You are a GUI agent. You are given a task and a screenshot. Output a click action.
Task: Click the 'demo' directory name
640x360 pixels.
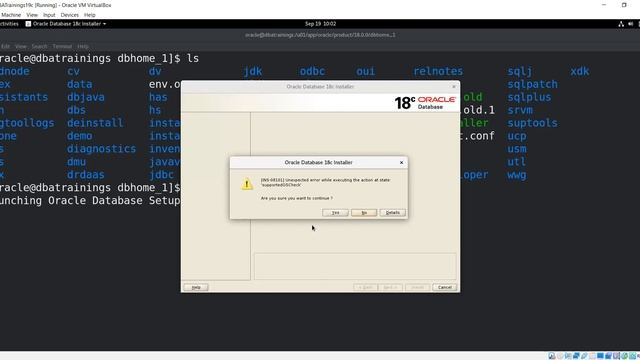click(x=80, y=136)
